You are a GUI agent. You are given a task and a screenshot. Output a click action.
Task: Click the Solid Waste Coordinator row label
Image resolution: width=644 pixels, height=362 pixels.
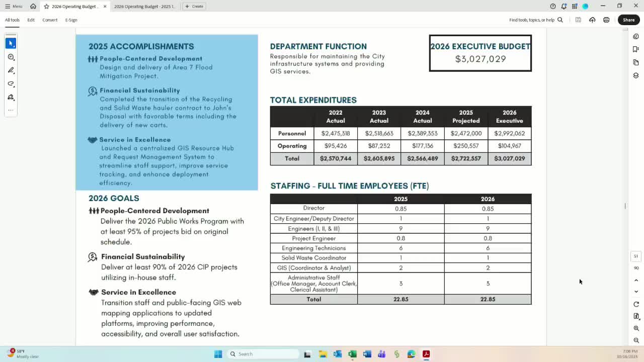tap(314, 258)
